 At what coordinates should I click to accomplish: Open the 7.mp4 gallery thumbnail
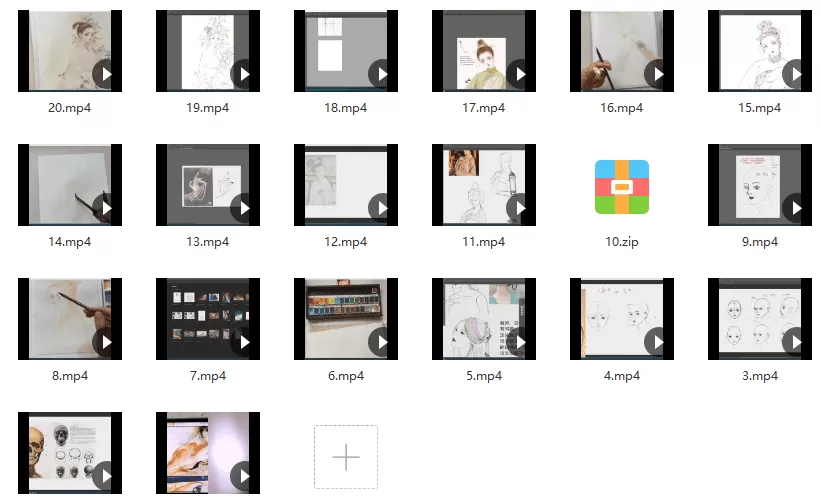point(207,319)
